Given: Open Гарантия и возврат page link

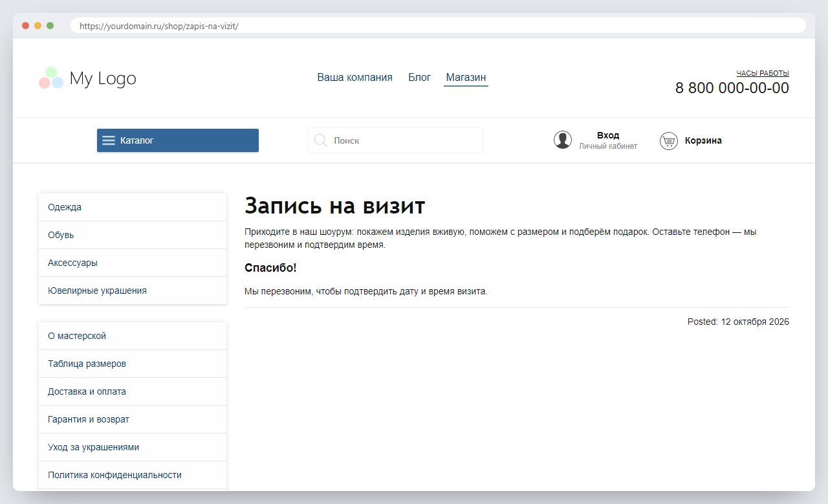Looking at the screenshot, I should pos(133,419).
